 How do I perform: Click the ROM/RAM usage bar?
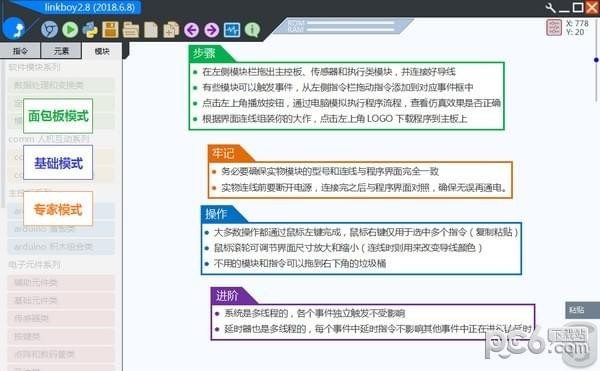click(342, 26)
